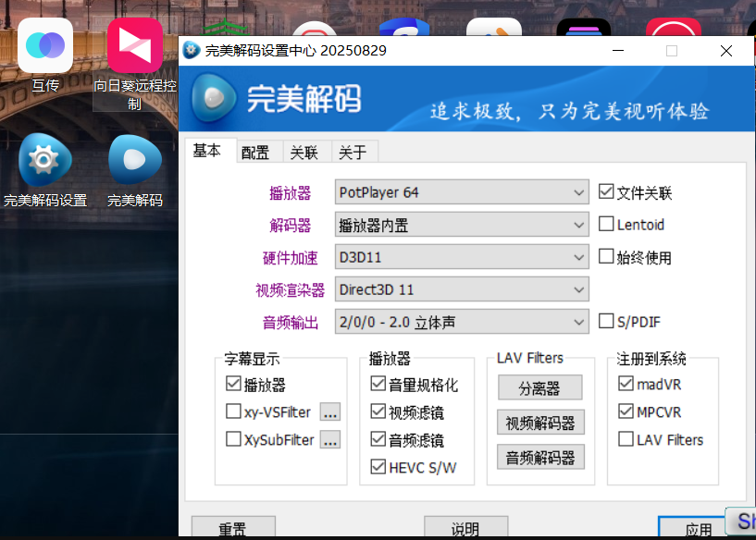Expand the 硬件加速 D3D11 dropdown
Image resolution: width=756 pixels, height=540 pixels.
click(x=462, y=257)
